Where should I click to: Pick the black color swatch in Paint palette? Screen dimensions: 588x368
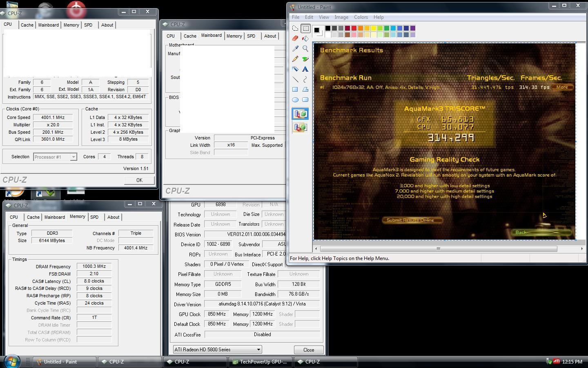coord(328,28)
